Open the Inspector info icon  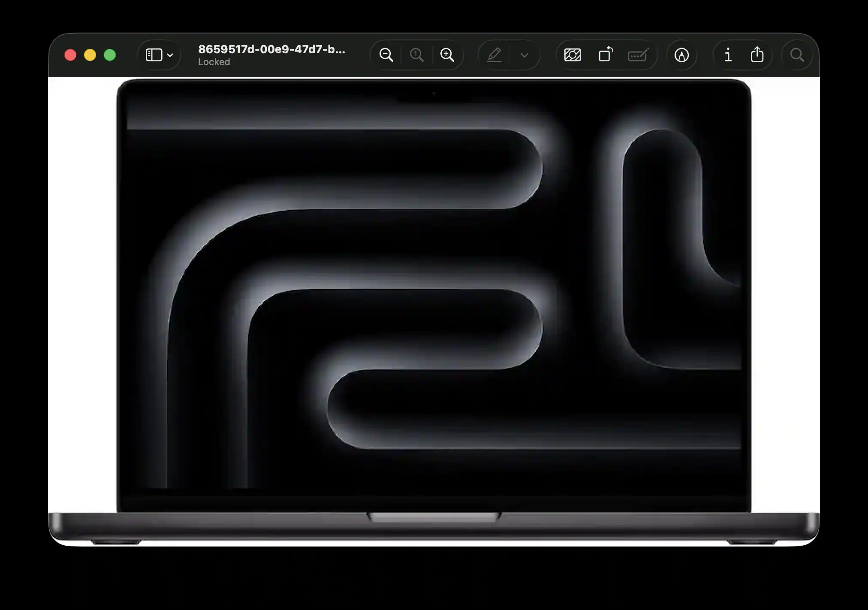click(x=728, y=55)
